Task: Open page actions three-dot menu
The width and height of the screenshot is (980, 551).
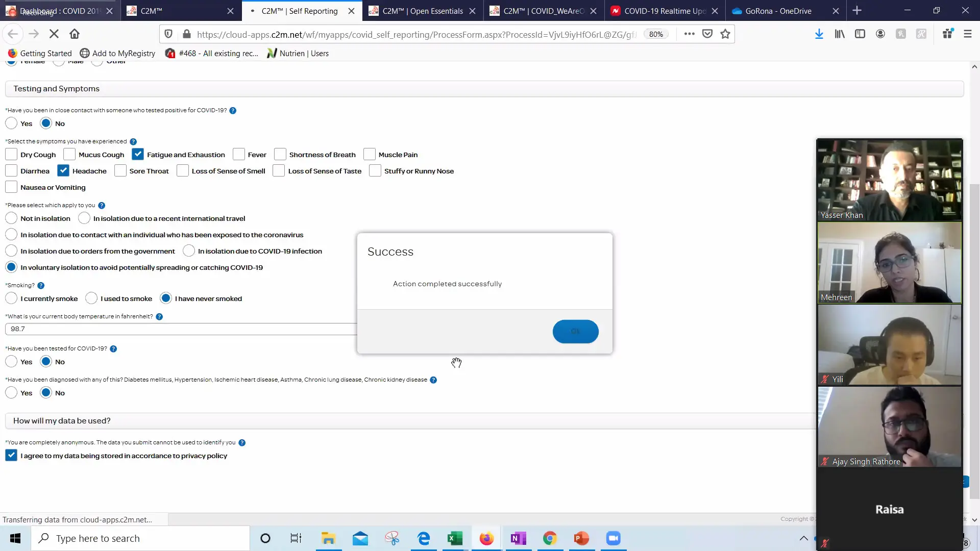Action: [x=689, y=34]
